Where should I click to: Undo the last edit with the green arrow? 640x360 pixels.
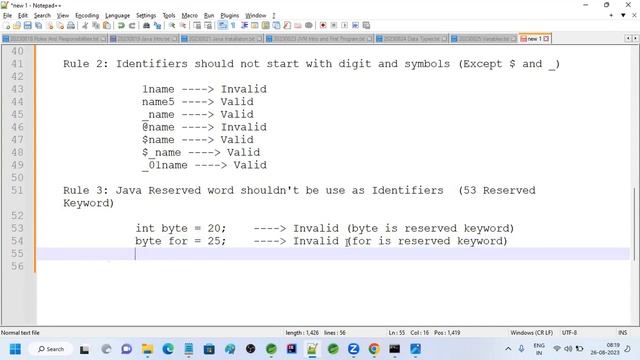coord(121,25)
